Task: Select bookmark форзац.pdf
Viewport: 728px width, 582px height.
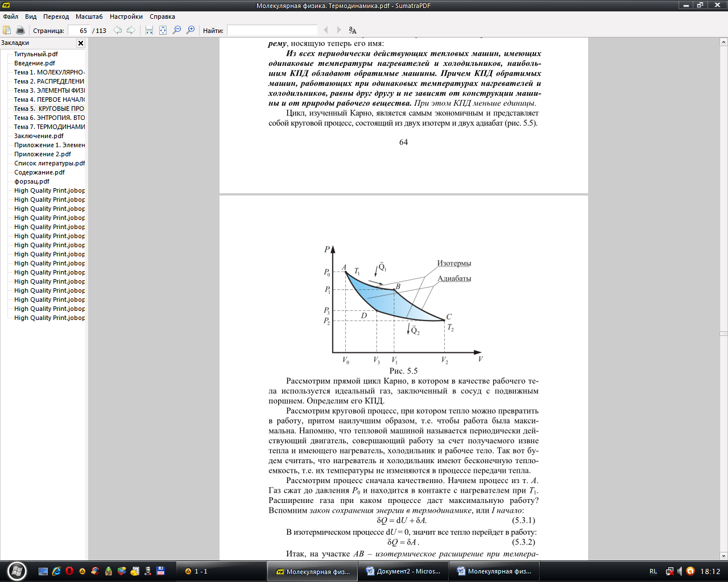Action: 32,181
